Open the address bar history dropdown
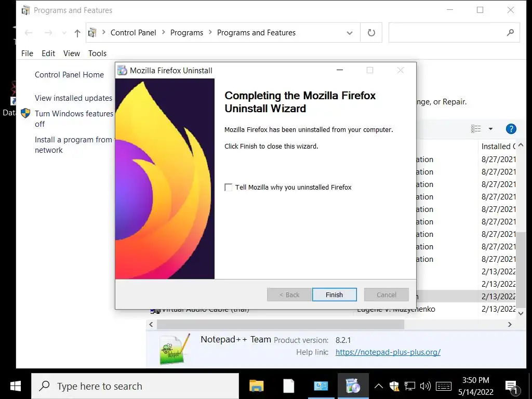This screenshot has height=399, width=532. (350, 33)
